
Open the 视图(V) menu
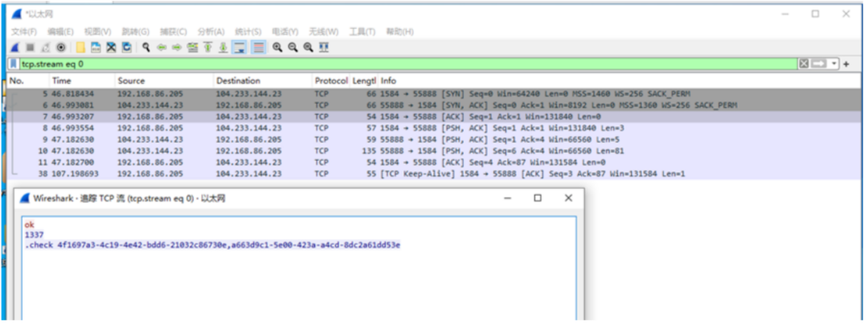(97, 31)
